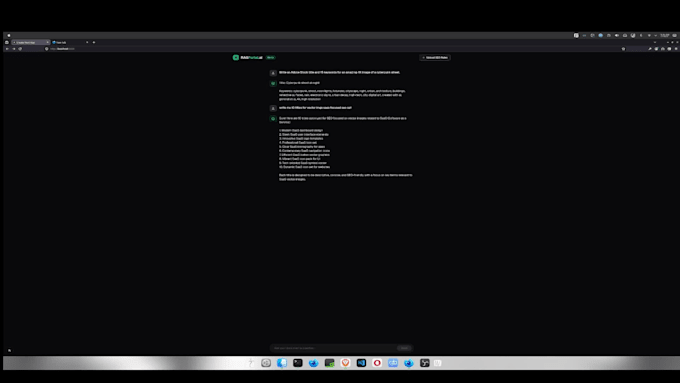
Task: Reload the current page
Action: coord(20,49)
